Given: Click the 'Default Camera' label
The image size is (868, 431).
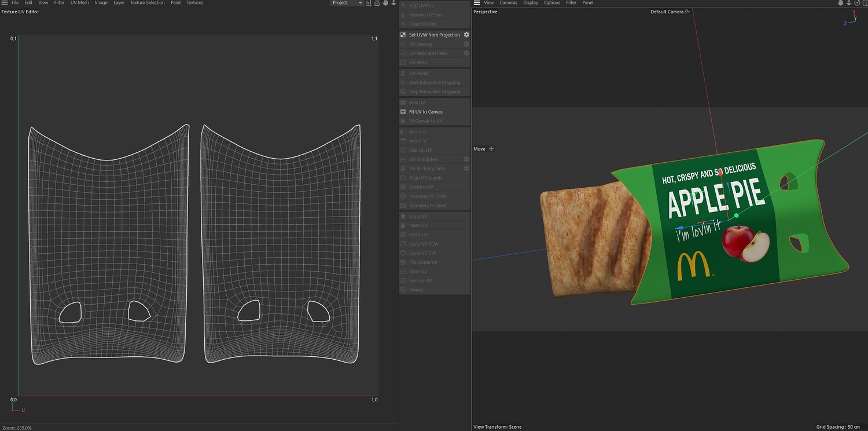Looking at the screenshot, I should (667, 12).
